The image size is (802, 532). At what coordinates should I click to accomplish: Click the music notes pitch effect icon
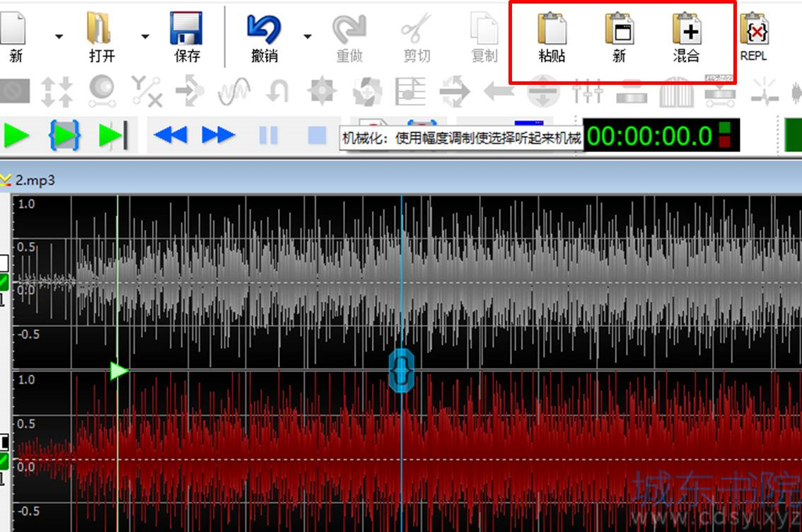pyautogui.click(x=410, y=91)
